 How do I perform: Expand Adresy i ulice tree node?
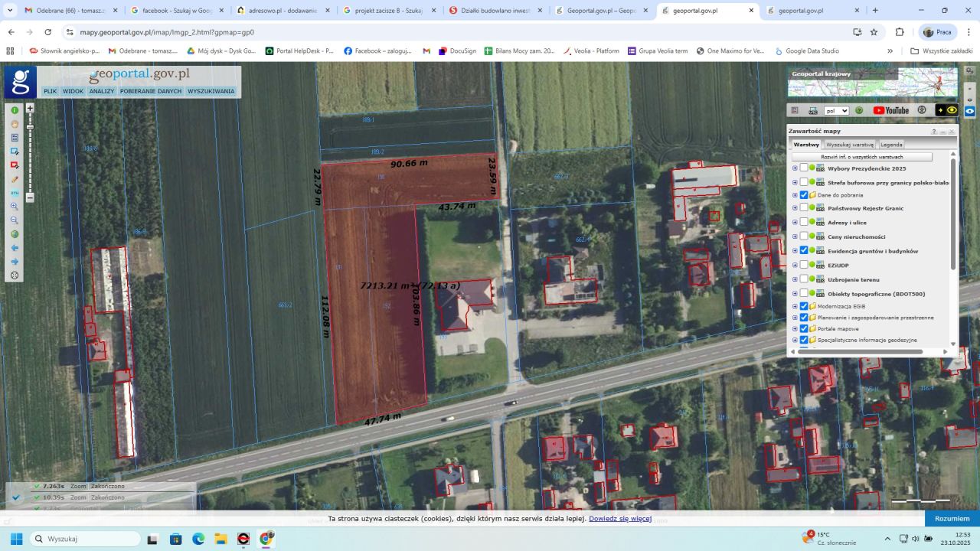click(x=795, y=222)
